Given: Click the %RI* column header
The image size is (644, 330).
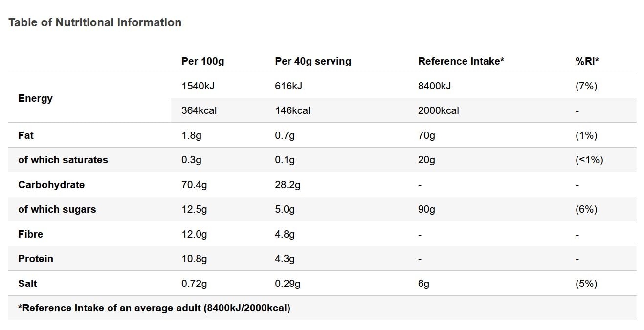Looking at the screenshot, I should [x=587, y=61].
